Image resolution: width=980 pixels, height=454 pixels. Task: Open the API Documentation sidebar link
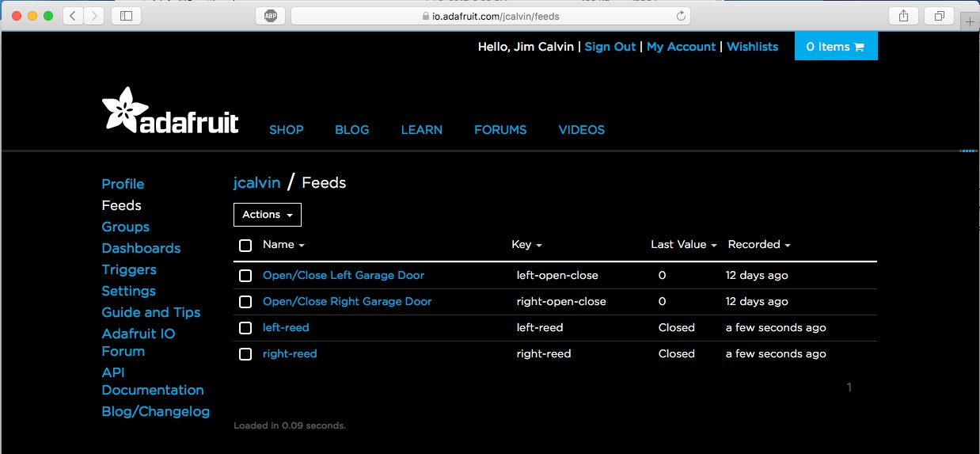coord(153,381)
